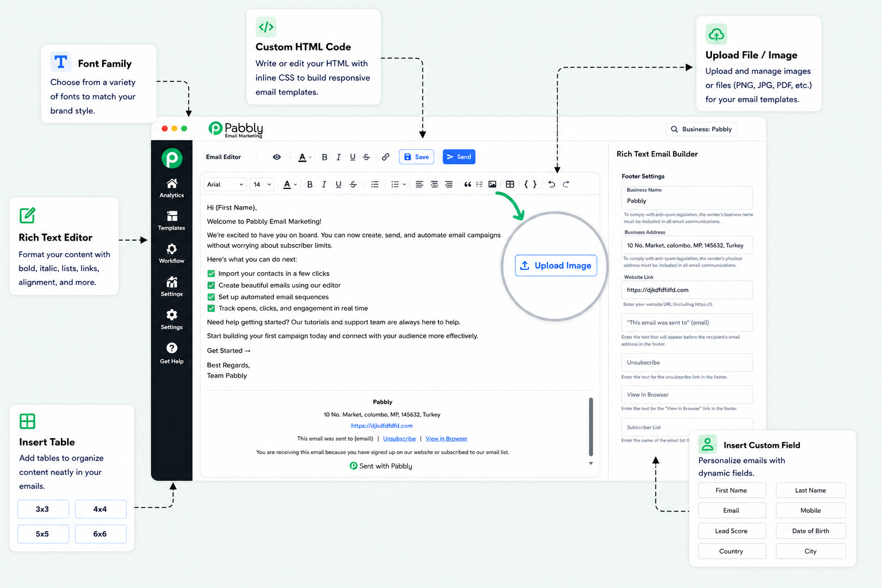Uncheck 'Import your contacts in a few clicks'
Viewport: 882px width, 588px height.
tap(211, 273)
